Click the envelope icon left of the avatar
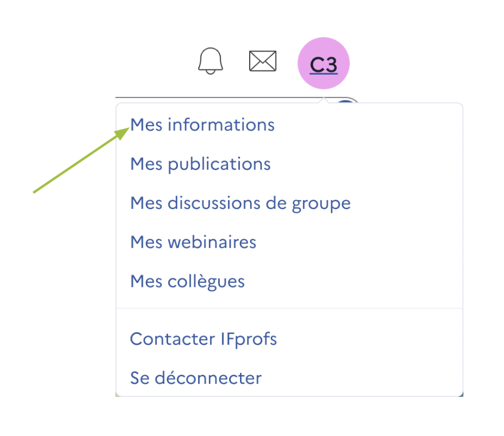 (x=262, y=60)
